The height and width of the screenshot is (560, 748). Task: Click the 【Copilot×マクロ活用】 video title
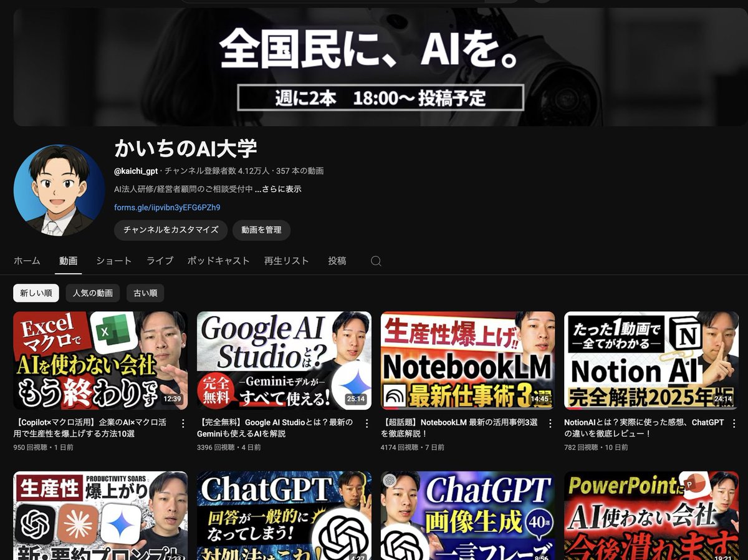(x=91, y=428)
